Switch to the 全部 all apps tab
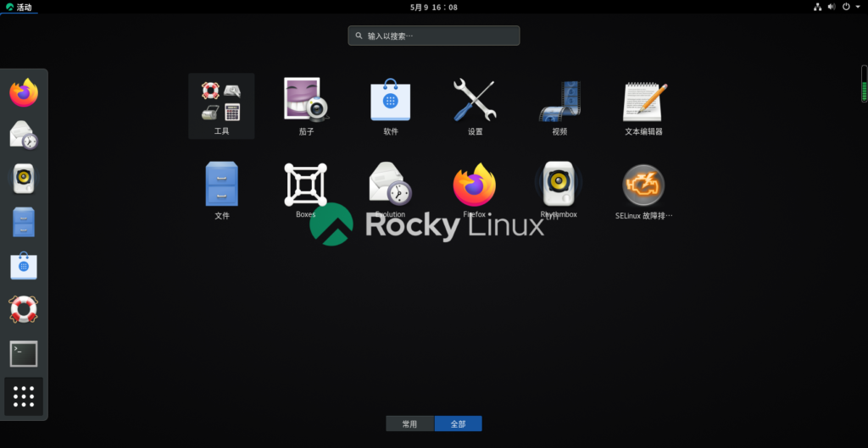The height and width of the screenshot is (448, 868). [x=459, y=423]
